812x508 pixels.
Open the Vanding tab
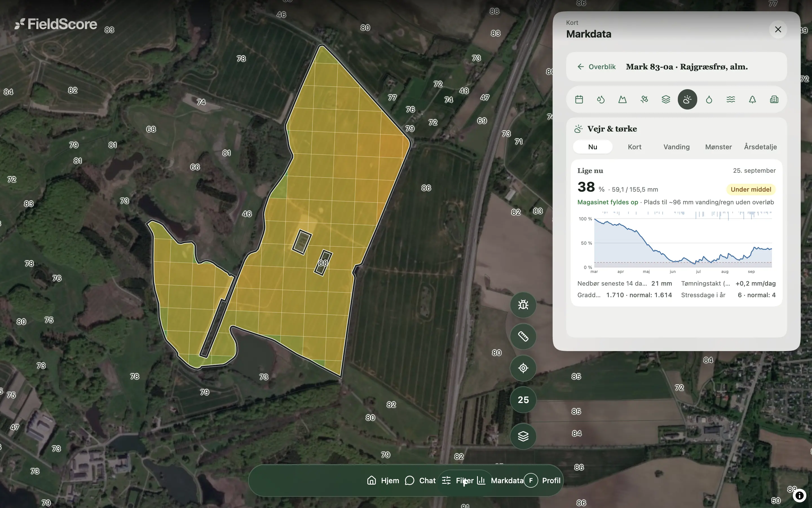pyautogui.click(x=676, y=147)
